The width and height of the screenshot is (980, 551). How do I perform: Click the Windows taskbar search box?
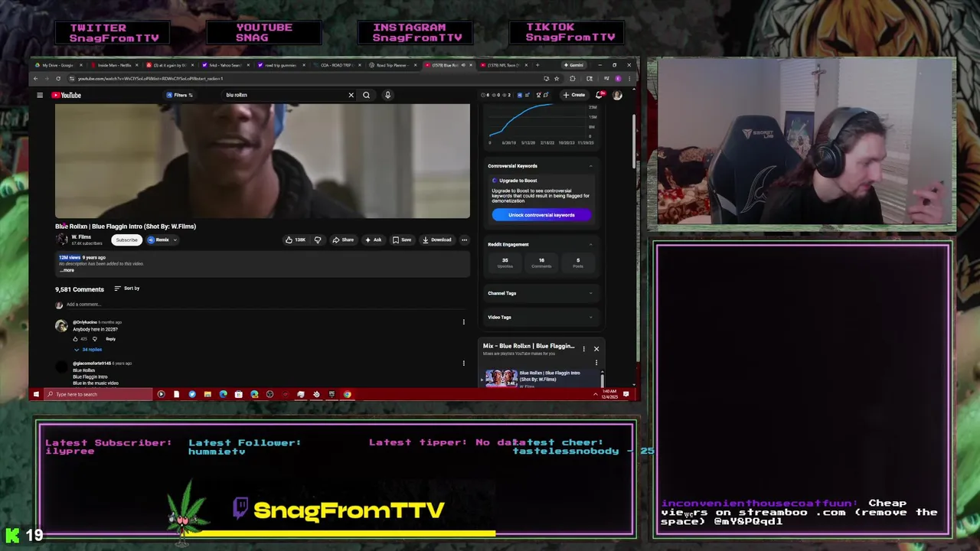pyautogui.click(x=99, y=394)
